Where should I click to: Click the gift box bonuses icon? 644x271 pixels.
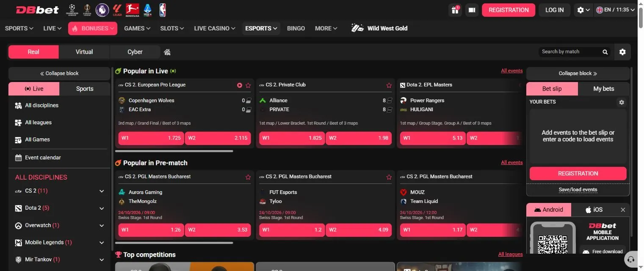(455, 10)
